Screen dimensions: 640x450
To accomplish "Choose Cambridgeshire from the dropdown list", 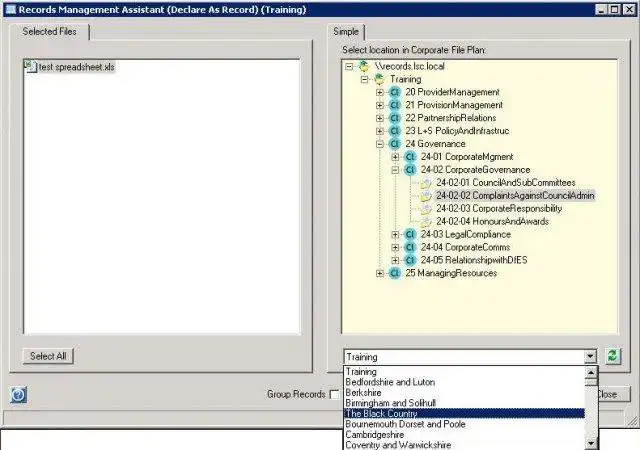I will pos(464,435).
